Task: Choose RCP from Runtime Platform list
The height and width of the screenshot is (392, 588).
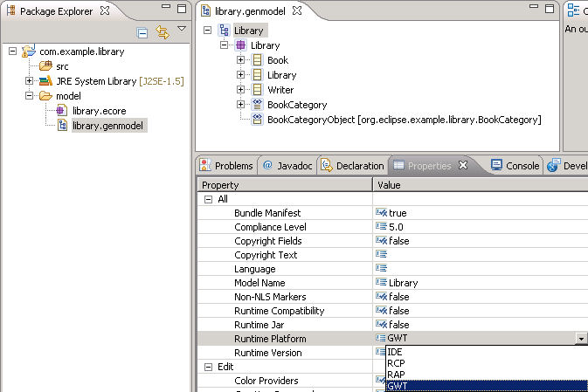Action: pos(487,363)
